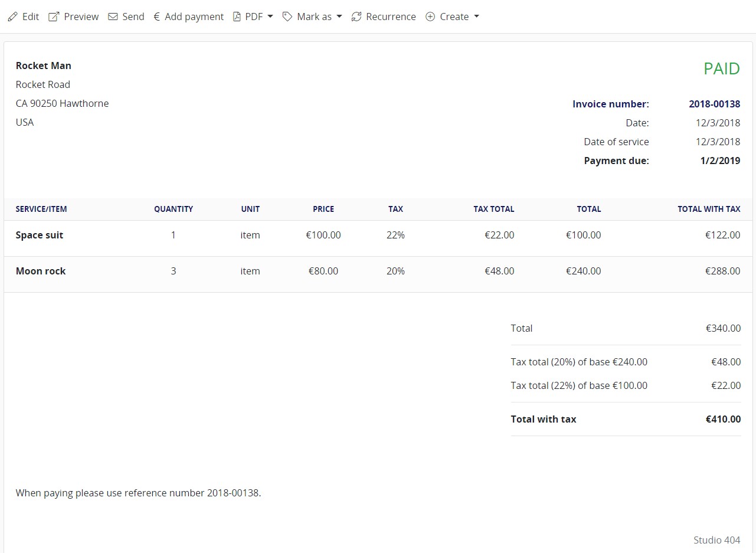Open the Preview label in the toolbar
Screen dimensions: 756x553
pos(81,17)
